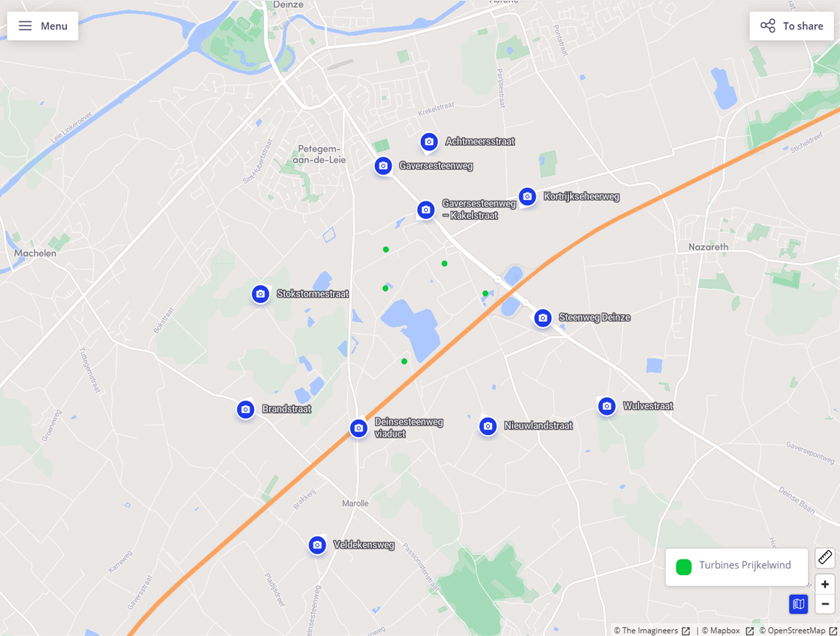The width and height of the screenshot is (840, 636).
Task: Open the Brandstraat camera viewpoint
Action: pos(245,410)
